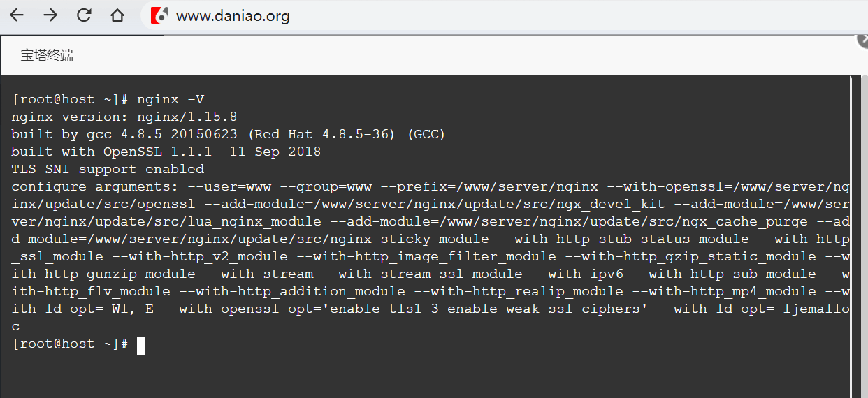Image resolution: width=868 pixels, height=398 pixels.
Task: Go back using the browser back arrow
Action: [x=16, y=15]
